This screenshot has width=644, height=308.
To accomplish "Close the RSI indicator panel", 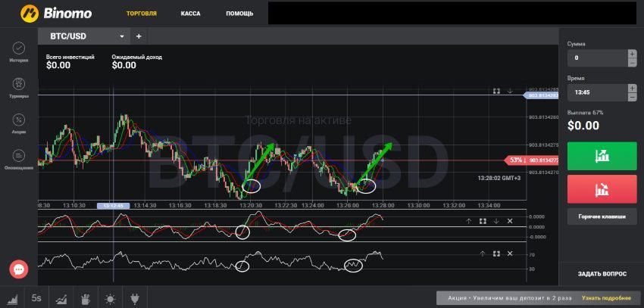I will [x=510, y=254].
